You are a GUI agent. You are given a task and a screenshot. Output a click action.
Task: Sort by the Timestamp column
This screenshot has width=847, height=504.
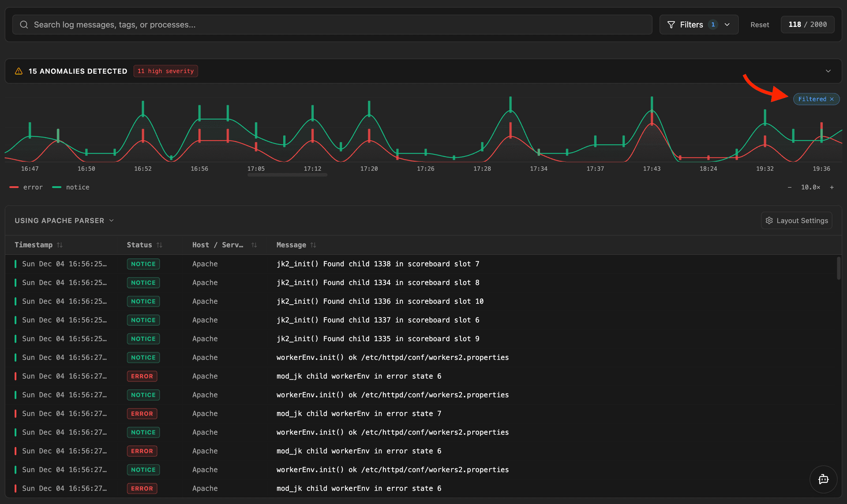[x=39, y=245]
